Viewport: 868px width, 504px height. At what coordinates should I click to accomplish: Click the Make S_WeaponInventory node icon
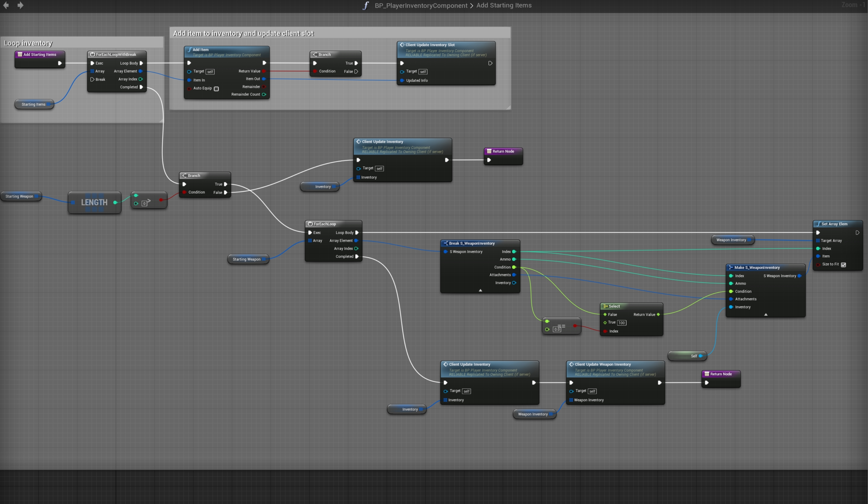pos(731,267)
